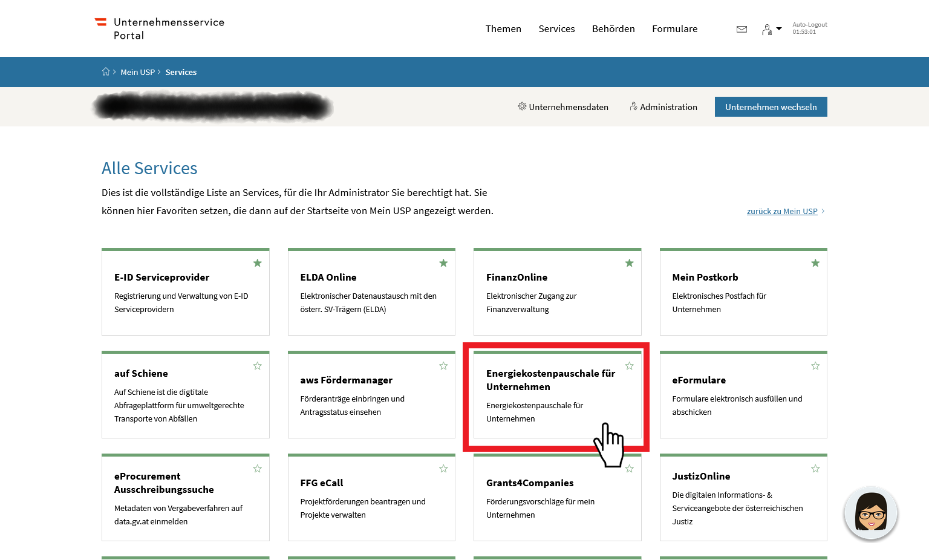Screen dimensions: 929x560
Task: Favorite the FFG eCall star
Action: click(443, 469)
